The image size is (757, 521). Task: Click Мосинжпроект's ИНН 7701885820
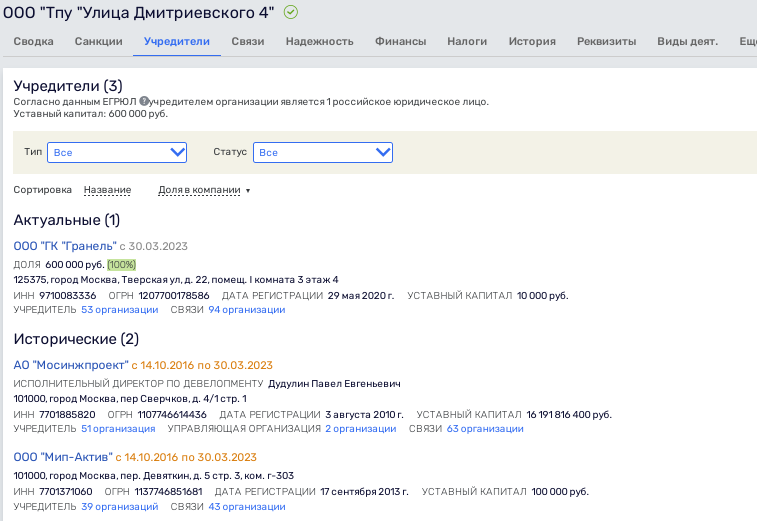[x=67, y=415]
